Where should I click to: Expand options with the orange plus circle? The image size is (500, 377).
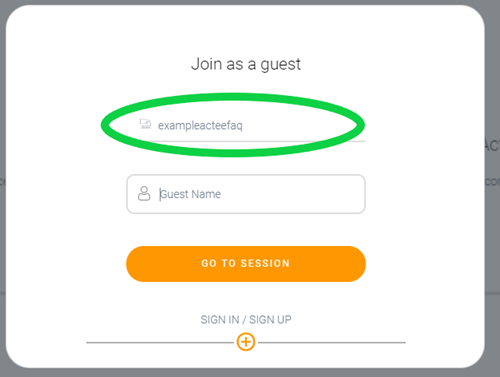tap(246, 342)
